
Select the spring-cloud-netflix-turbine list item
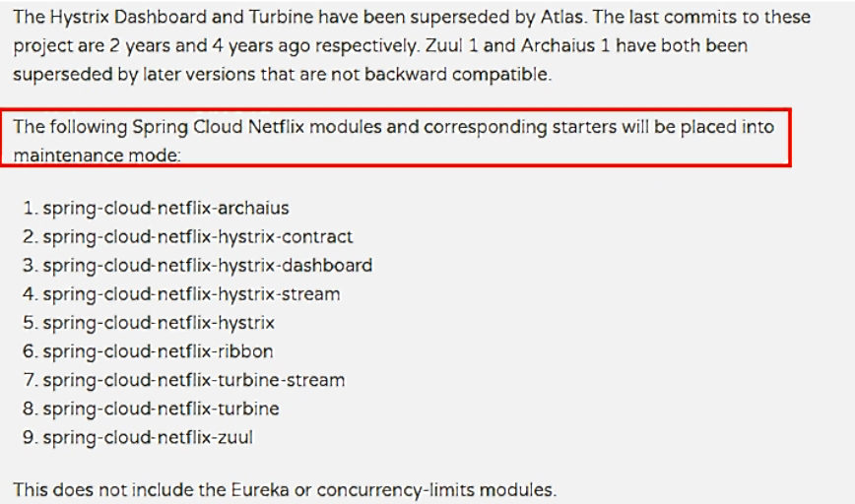(x=161, y=409)
